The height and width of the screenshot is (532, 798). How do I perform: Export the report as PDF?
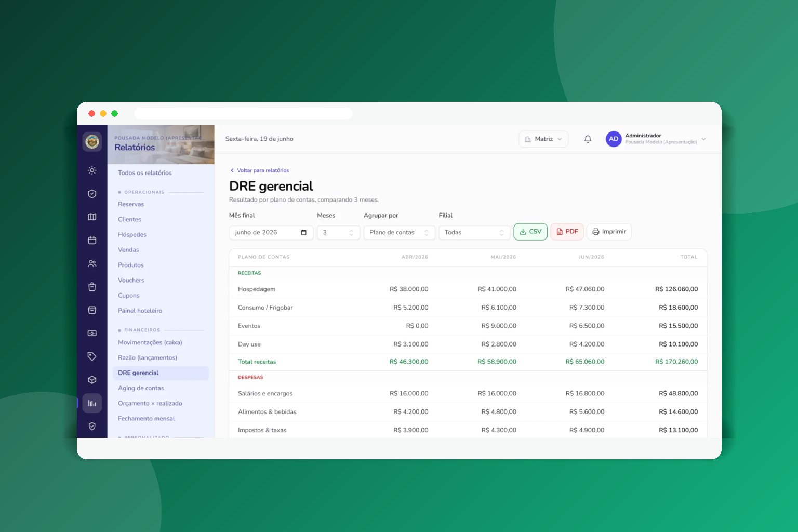(x=567, y=232)
